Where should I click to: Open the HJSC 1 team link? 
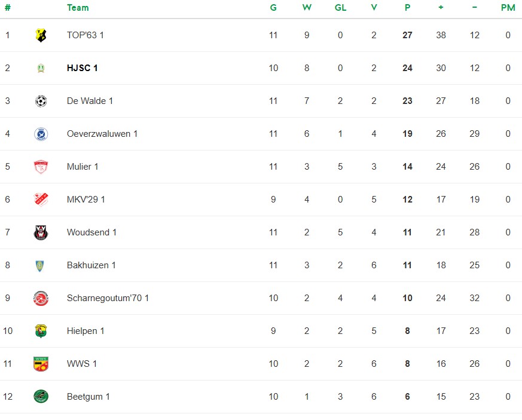[83, 68]
